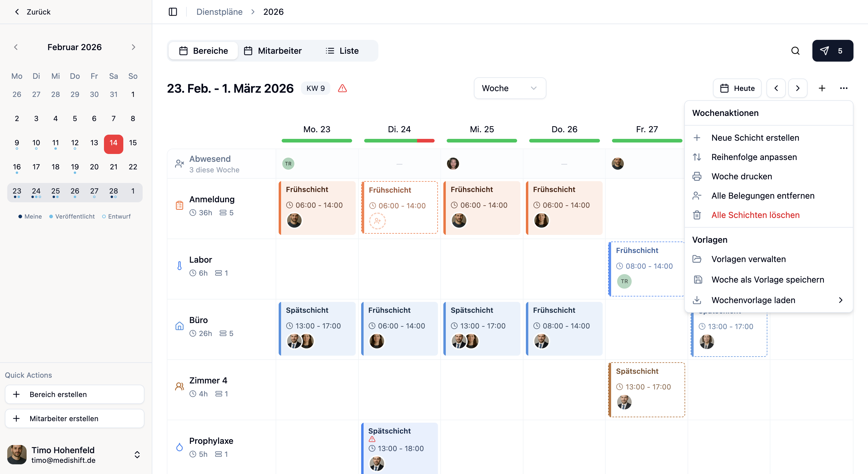Click the three-dots week actions icon
The height and width of the screenshot is (474, 868).
click(x=844, y=88)
